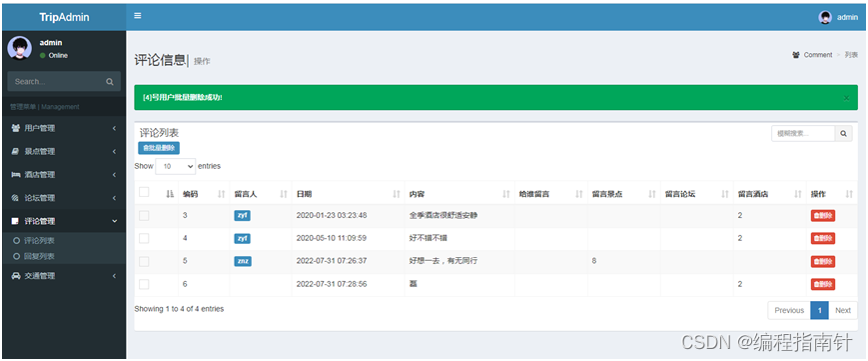Click the zyf tag in row 3
Viewport: 868px width, 361px height.
click(x=242, y=216)
